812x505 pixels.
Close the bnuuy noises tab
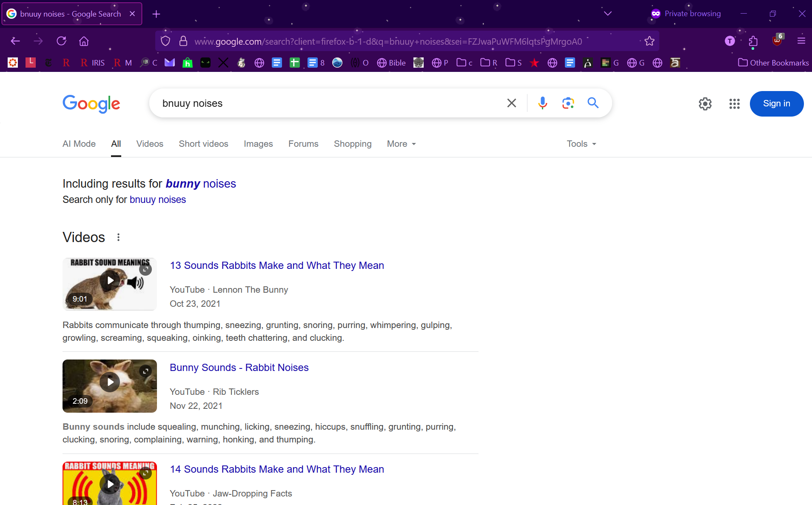(x=132, y=14)
